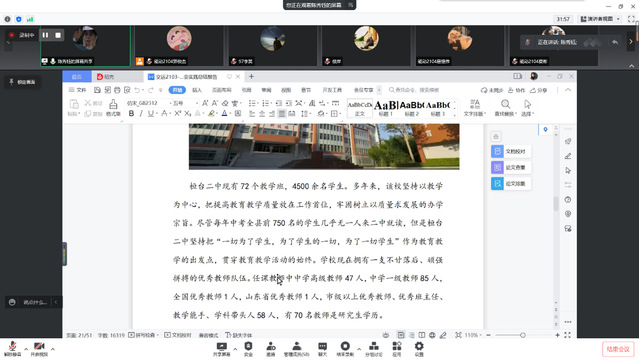
Task: Apply the Heading 1 style
Action: click(386, 108)
